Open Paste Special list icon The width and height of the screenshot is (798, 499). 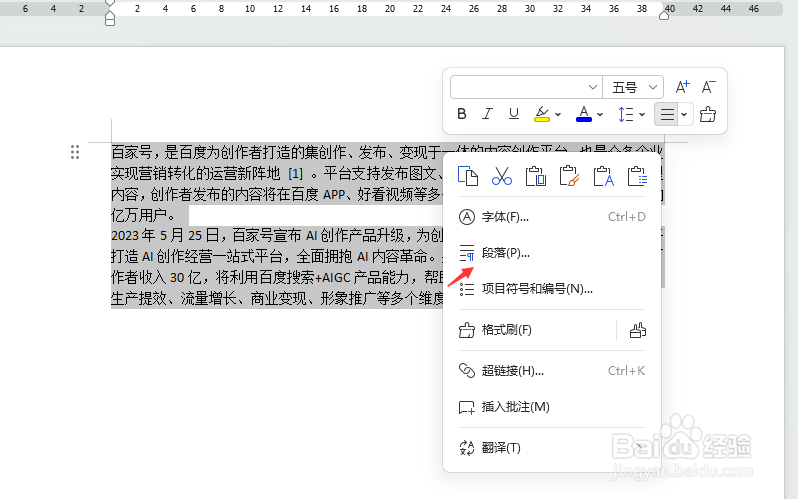[x=637, y=176]
